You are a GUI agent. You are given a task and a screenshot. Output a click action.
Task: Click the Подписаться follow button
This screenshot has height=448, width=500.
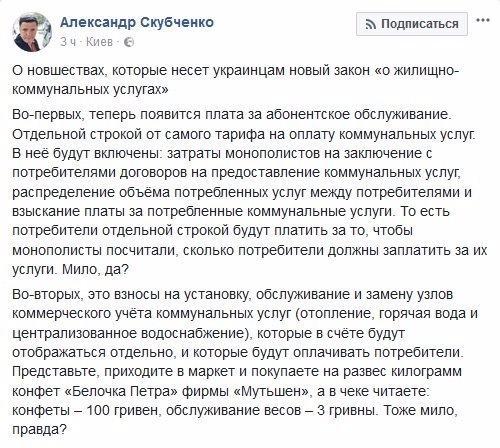[412, 24]
